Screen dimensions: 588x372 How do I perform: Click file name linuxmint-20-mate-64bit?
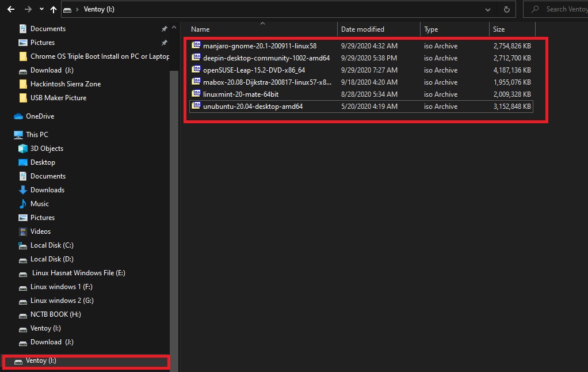coord(240,94)
